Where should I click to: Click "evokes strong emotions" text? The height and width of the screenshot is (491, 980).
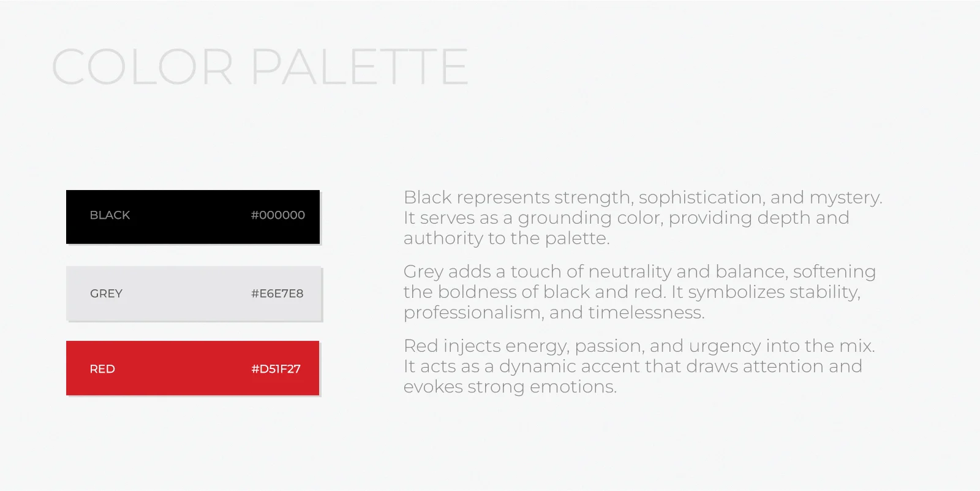tap(510, 387)
